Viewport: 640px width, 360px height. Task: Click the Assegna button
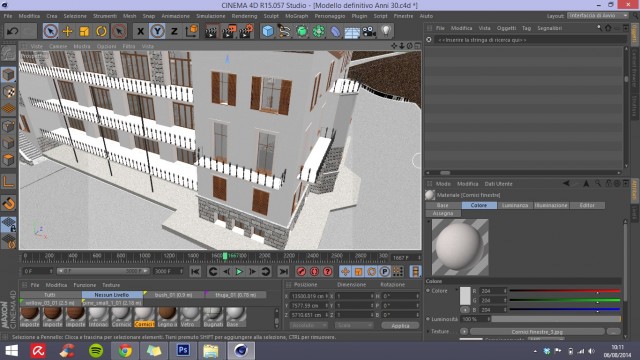coord(443,213)
